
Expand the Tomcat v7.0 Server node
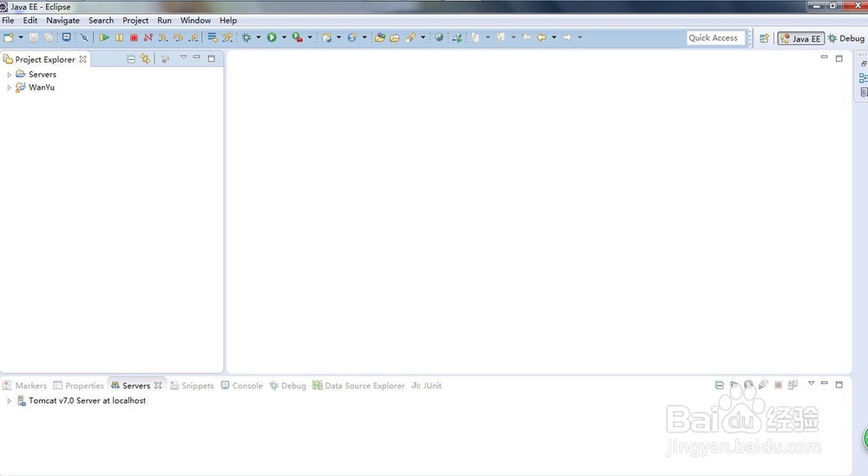tap(9, 400)
